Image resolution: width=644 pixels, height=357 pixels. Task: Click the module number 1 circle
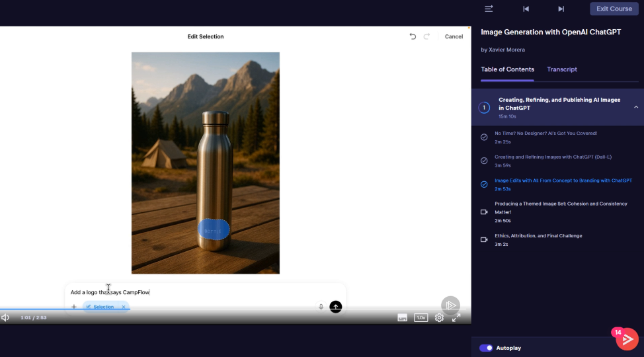[x=484, y=108]
